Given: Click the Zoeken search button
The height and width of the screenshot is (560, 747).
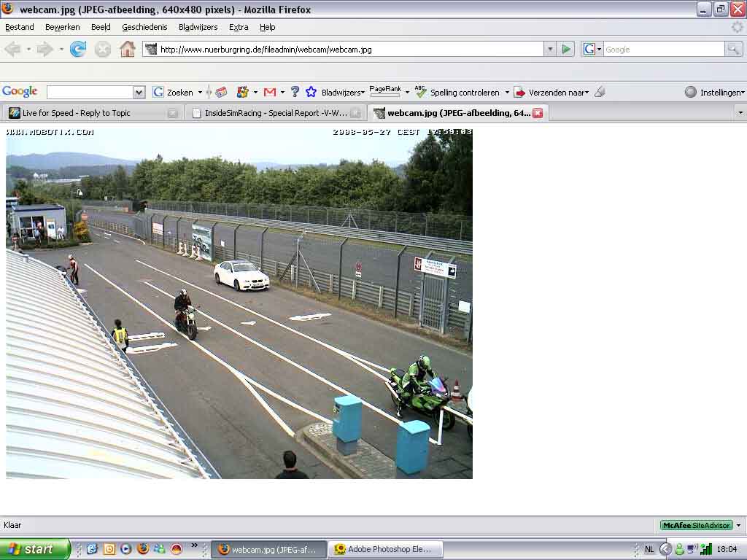Looking at the screenshot, I should click(x=173, y=92).
